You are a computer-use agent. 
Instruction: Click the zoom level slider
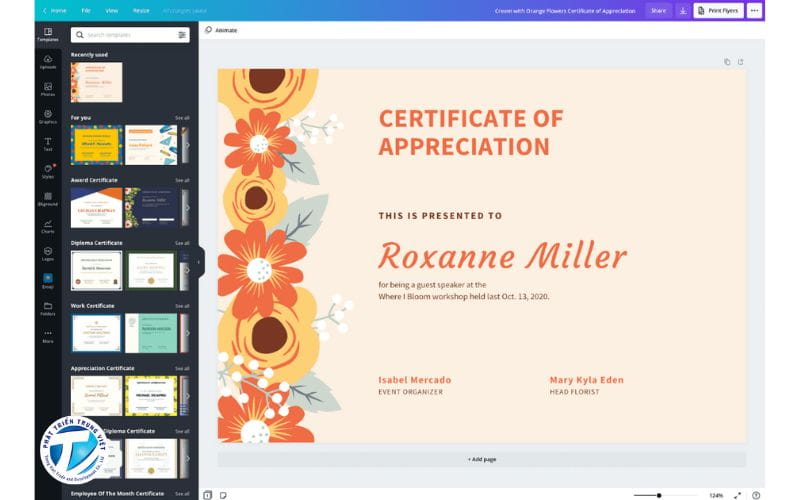[x=665, y=495]
